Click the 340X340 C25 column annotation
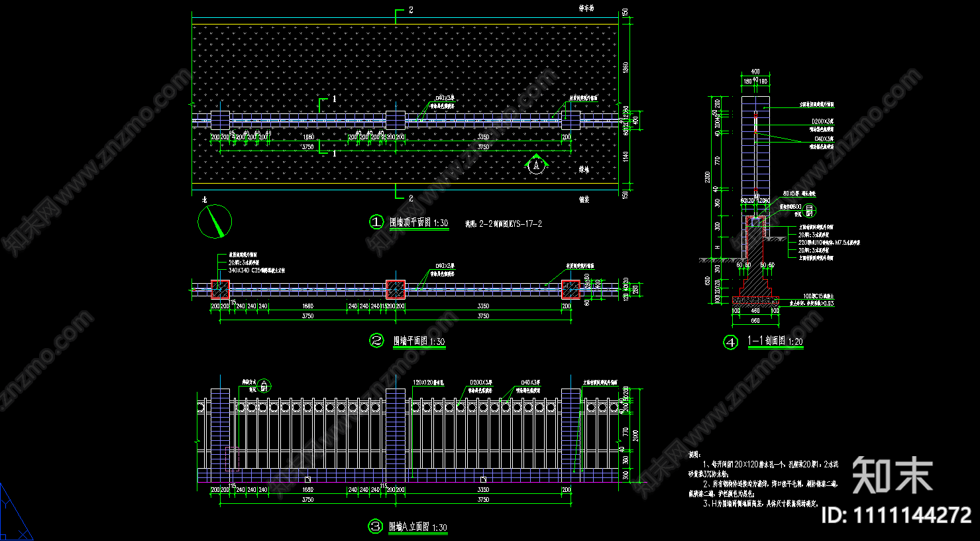The height and width of the screenshot is (541, 980). point(256,270)
